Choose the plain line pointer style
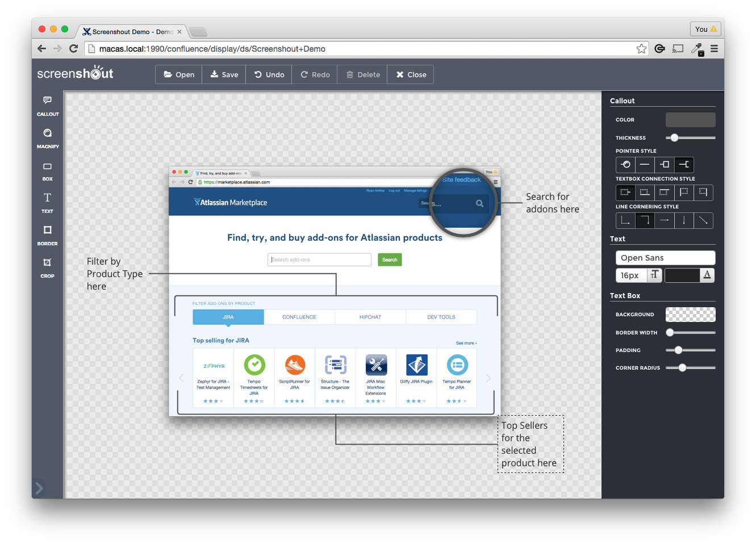Image resolution: width=756 pixels, height=544 pixels. pos(645,165)
